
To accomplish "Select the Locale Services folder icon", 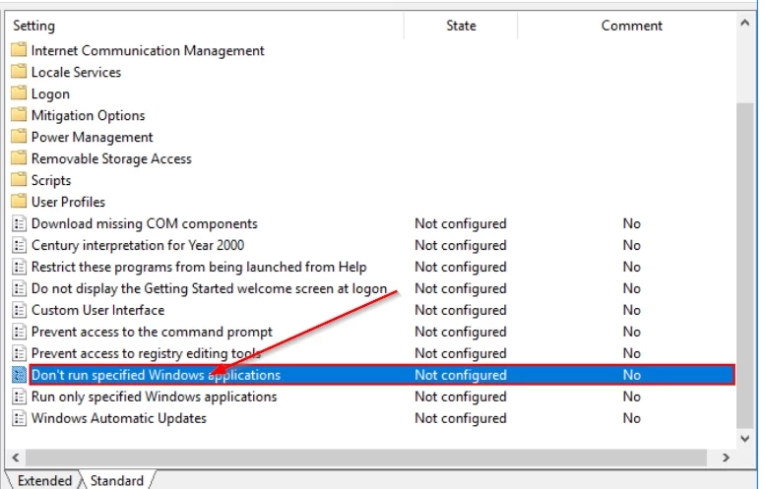I will click(x=19, y=72).
